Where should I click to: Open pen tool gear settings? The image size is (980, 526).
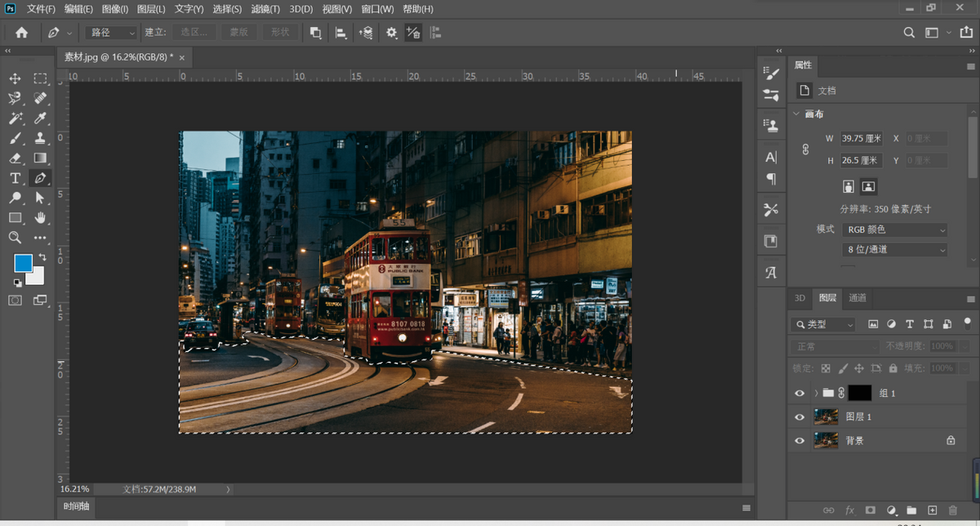pyautogui.click(x=391, y=33)
